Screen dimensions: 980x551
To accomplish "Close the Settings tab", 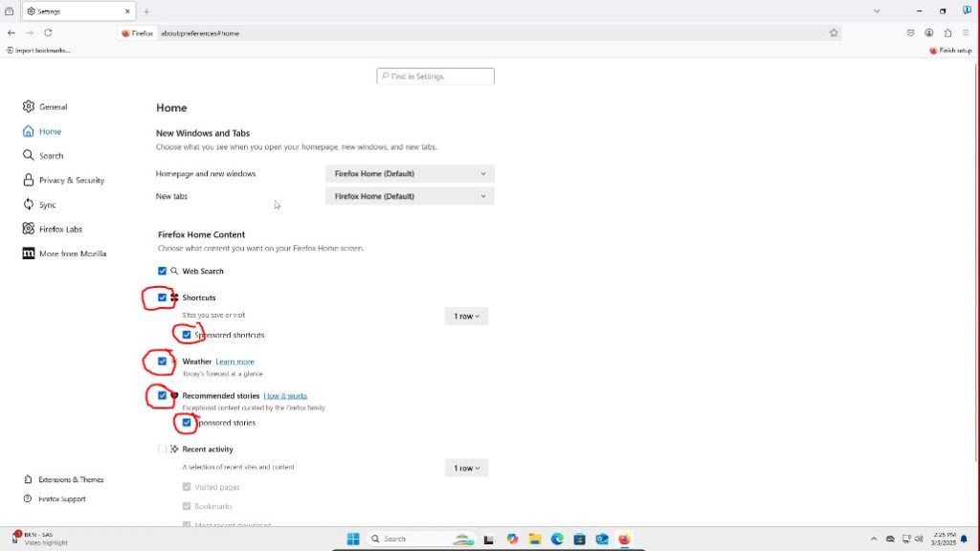I will (127, 11).
